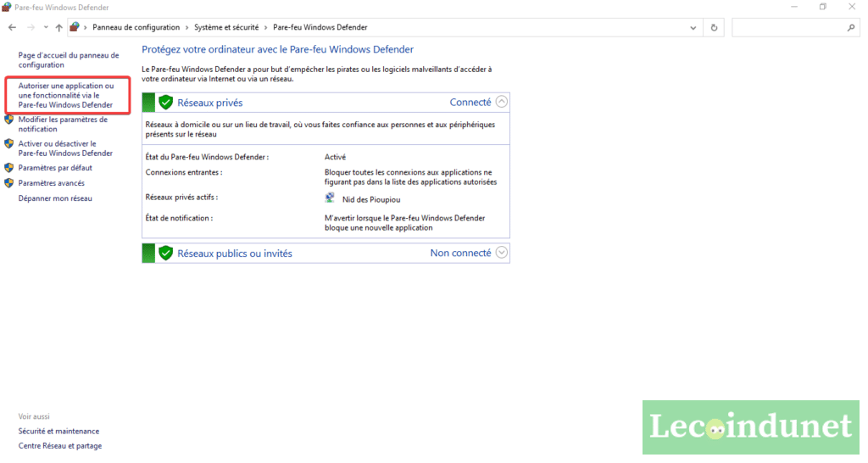
Task: Click the Connecté status text
Action: coord(470,102)
